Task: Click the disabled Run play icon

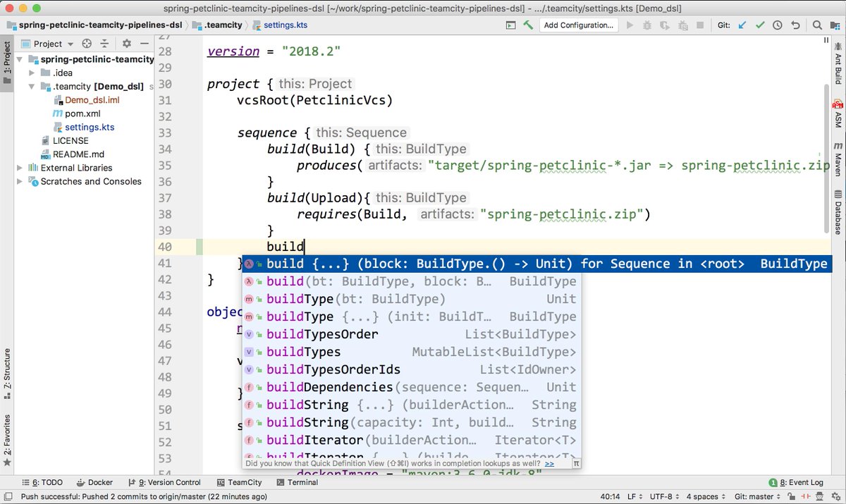Action: click(630, 25)
